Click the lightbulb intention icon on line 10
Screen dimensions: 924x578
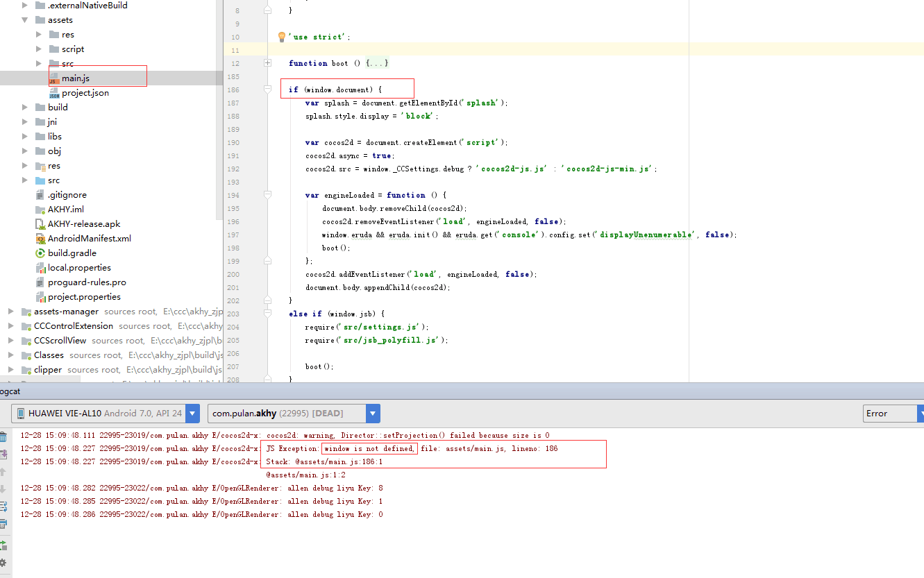[282, 37]
